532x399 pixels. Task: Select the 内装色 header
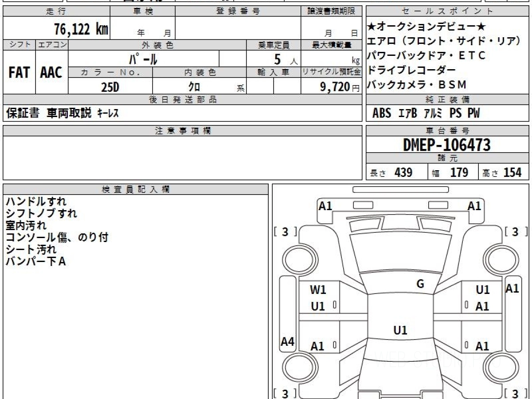[199, 72]
